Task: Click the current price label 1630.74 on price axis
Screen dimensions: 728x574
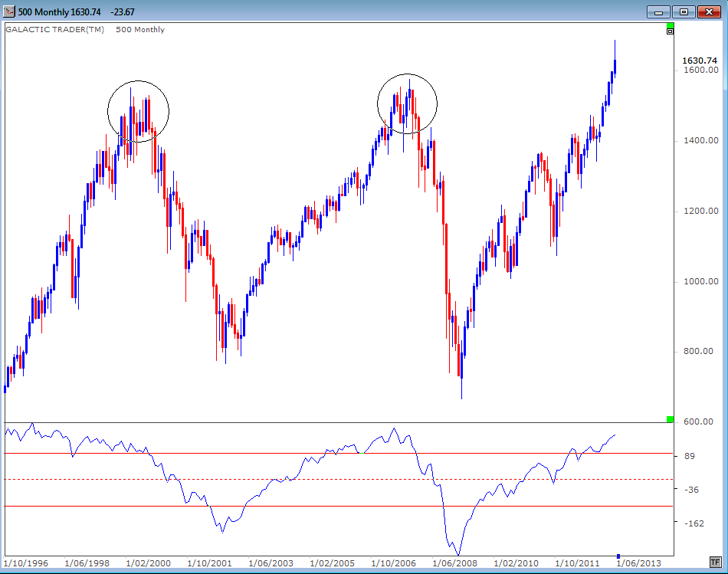Action: [x=699, y=61]
